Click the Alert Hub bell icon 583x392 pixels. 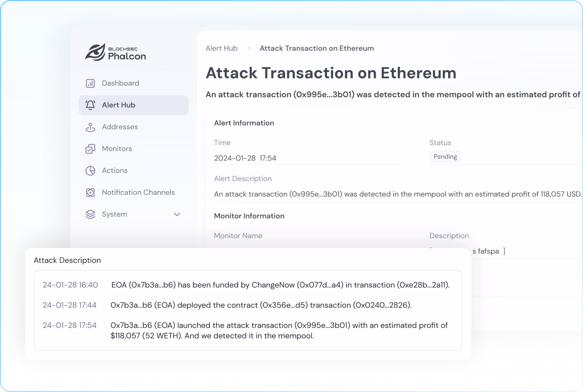pos(90,105)
